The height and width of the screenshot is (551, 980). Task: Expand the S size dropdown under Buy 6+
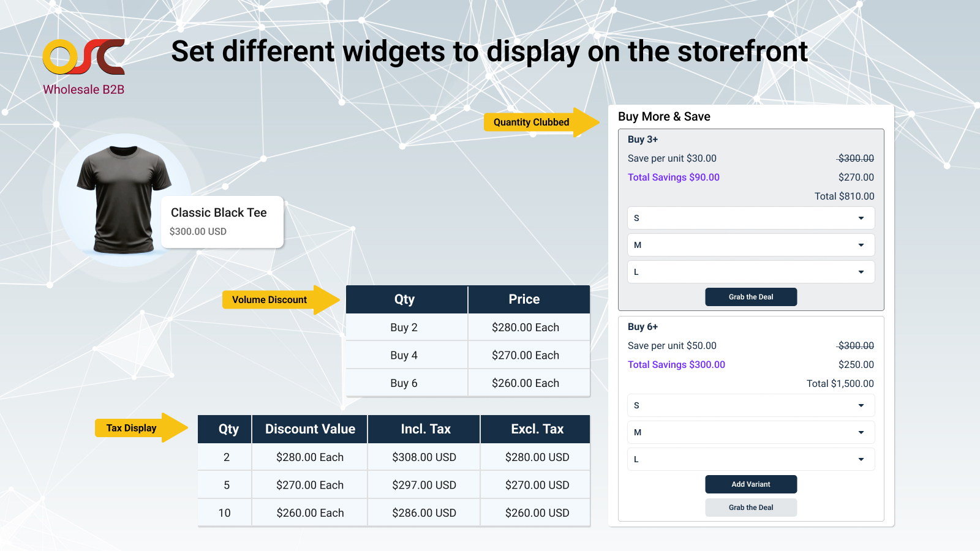tap(750, 405)
